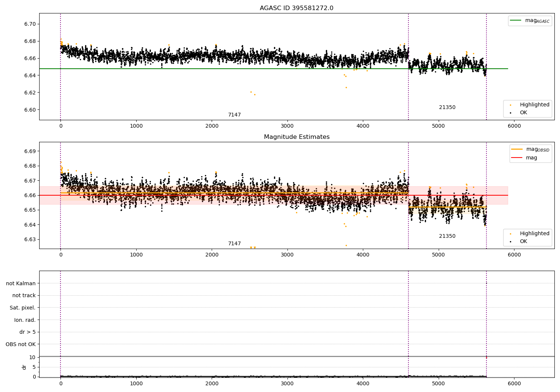Screen dimensions: 560x392
Task: Click the rotated 'dr' y-axis label
Action: [x=24, y=367]
